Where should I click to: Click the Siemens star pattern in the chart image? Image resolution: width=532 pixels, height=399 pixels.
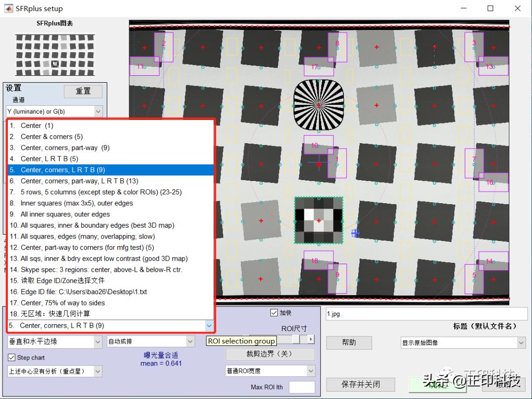pos(318,105)
